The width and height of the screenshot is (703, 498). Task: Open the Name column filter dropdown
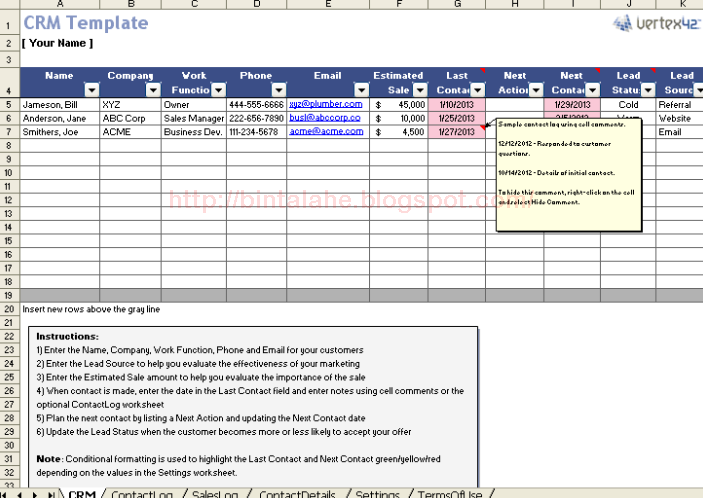[91, 90]
